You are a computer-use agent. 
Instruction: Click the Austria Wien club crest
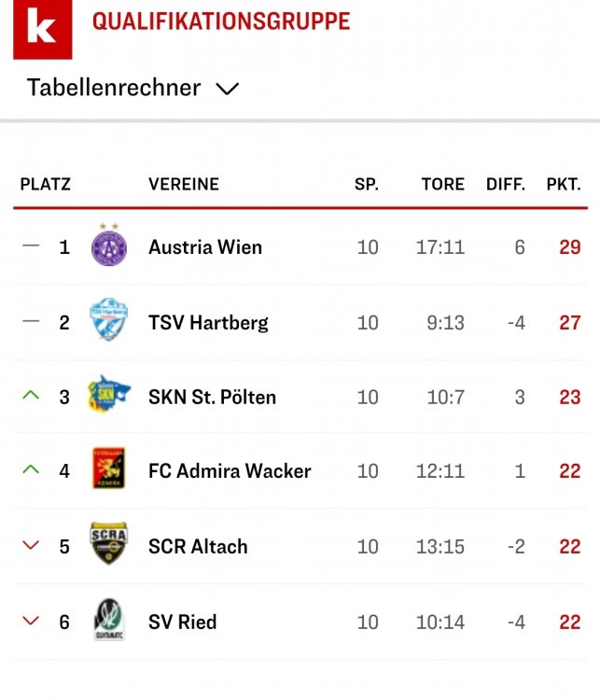click(x=109, y=245)
